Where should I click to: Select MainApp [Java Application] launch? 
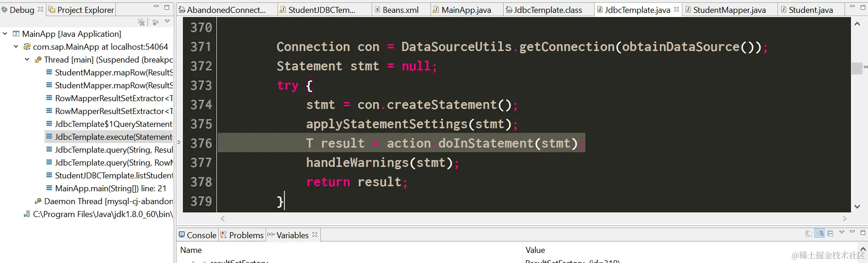click(67, 34)
